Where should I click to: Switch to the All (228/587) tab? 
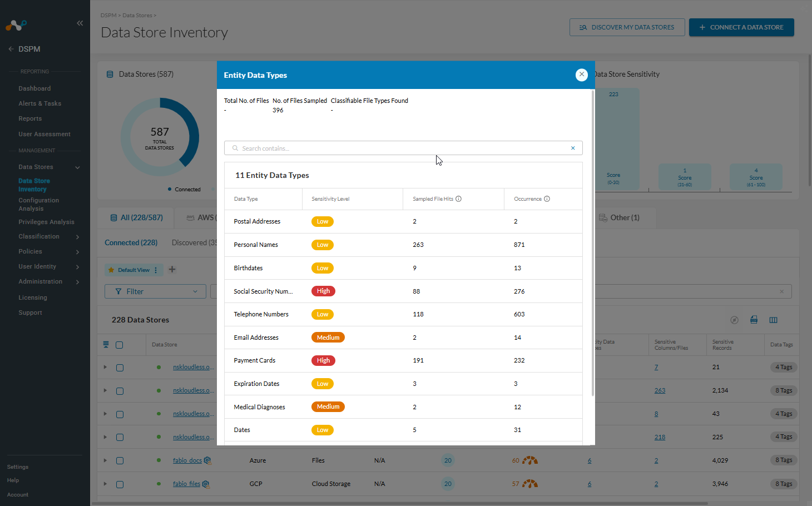tap(136, 217)
